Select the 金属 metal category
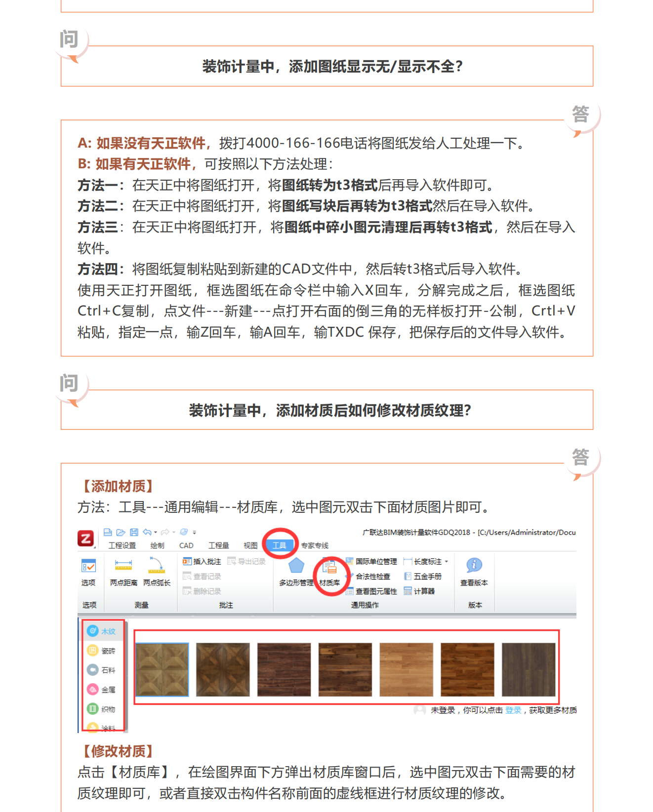Viewport: 653px width, 812px height. point(101,689)
